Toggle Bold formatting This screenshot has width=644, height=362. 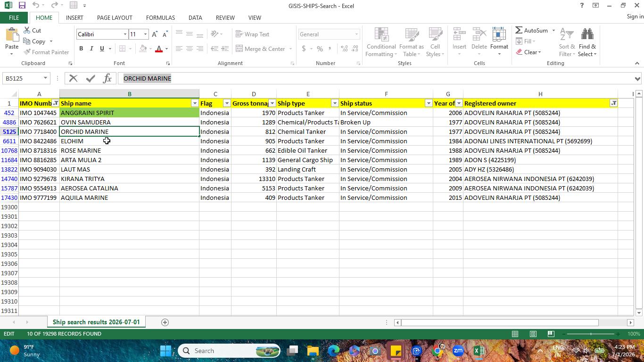pyautogui.click(x=81, y=49)
